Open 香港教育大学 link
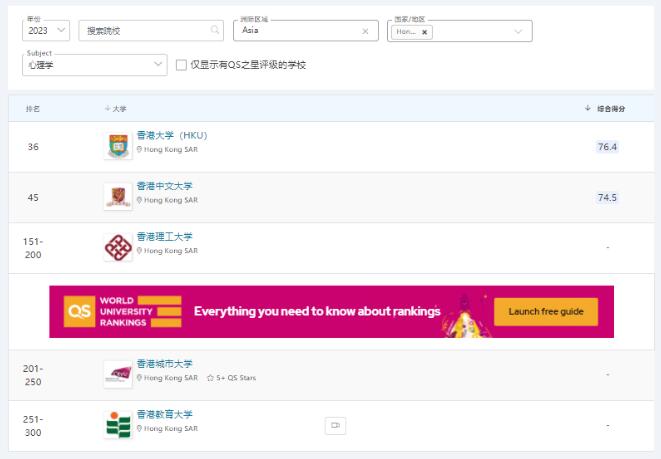Screen dimensions: 661x459 click(164, 414)
